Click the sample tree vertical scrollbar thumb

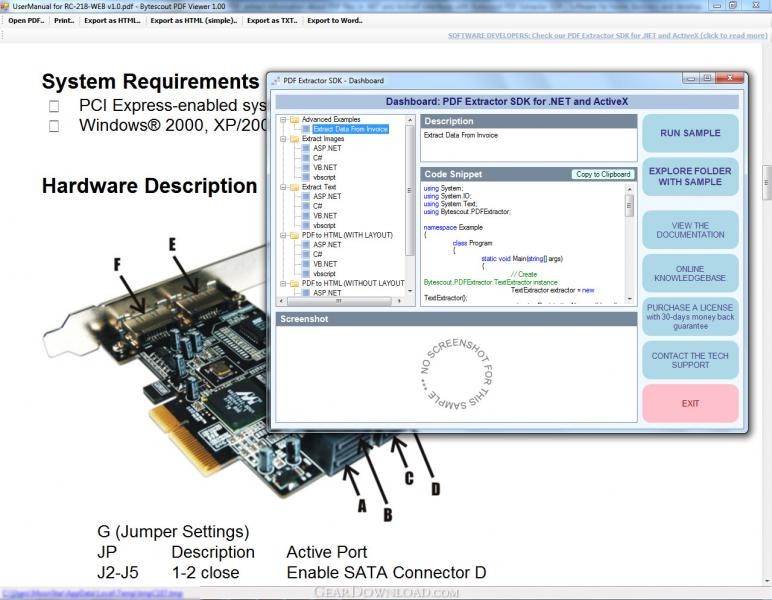tap(410, 190)
